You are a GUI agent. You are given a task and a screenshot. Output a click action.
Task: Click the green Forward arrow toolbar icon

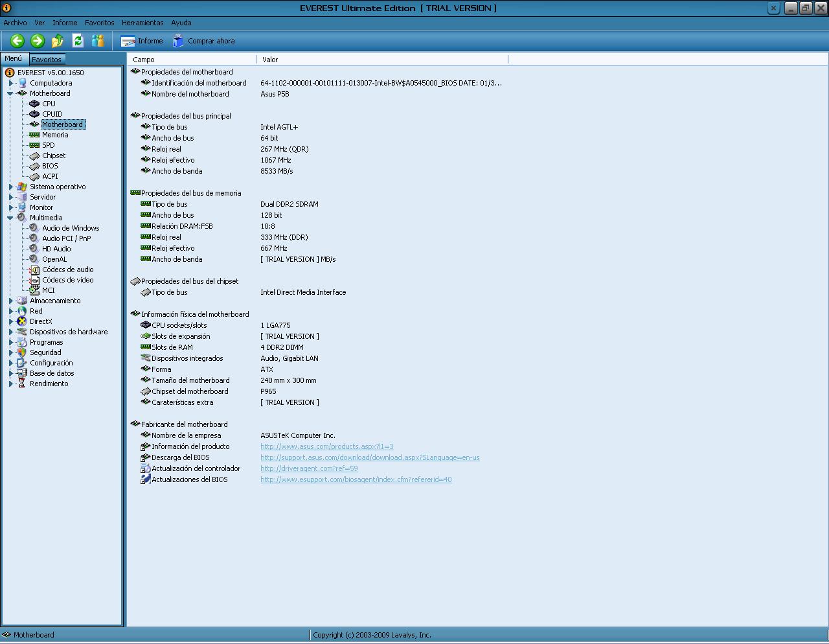38,41
